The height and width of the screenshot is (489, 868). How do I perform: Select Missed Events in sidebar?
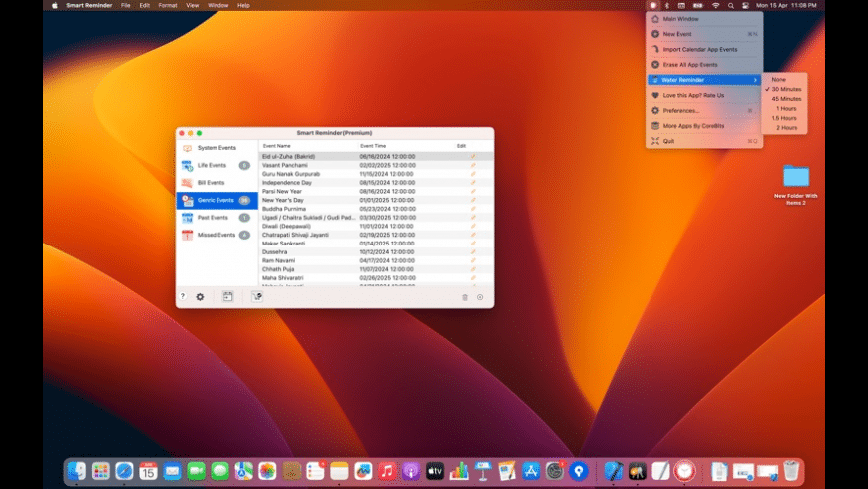pyautogui.click(x=217, y=235)
